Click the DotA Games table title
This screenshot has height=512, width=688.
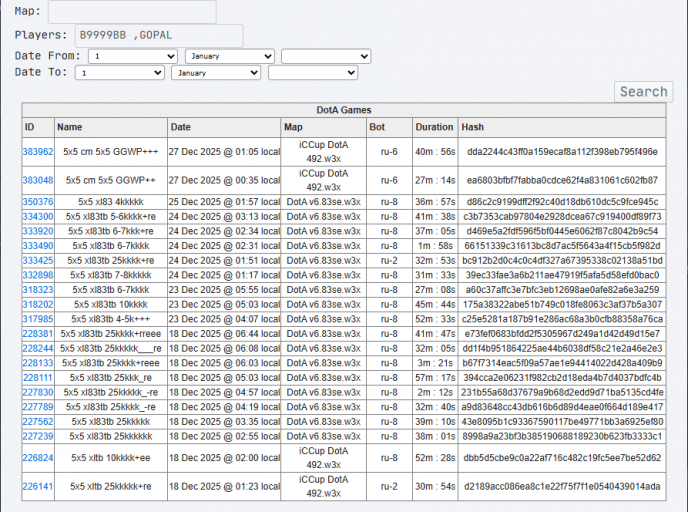click(x=344, y=110)
